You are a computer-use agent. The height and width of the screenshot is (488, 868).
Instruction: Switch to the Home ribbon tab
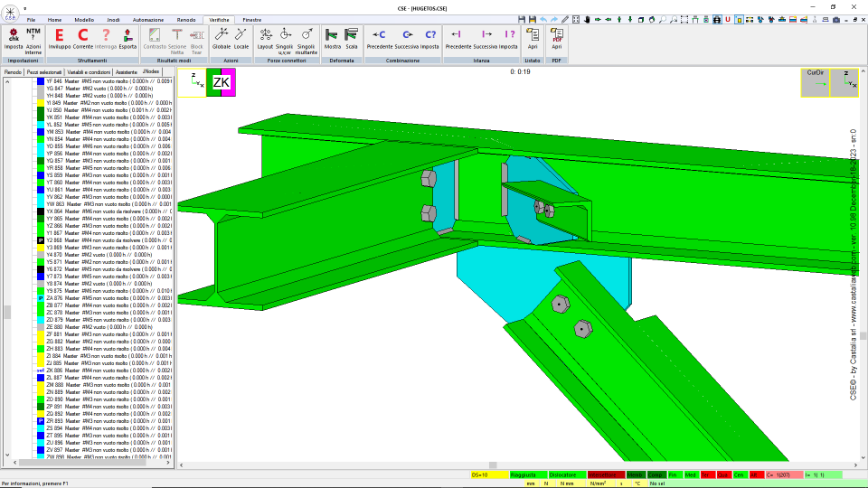tap(54, 20)
